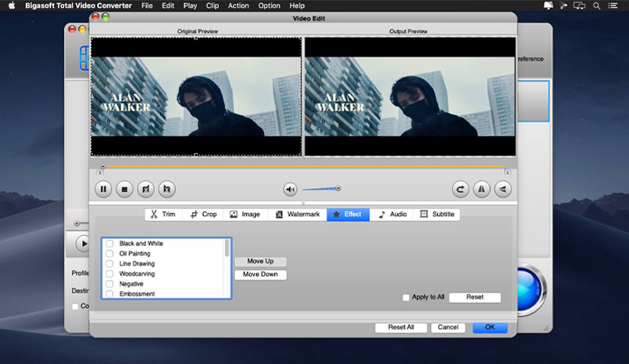Screen dimensions: 629x364
Task: Mute the preview with the speaker icon
Action: [290, 189]
